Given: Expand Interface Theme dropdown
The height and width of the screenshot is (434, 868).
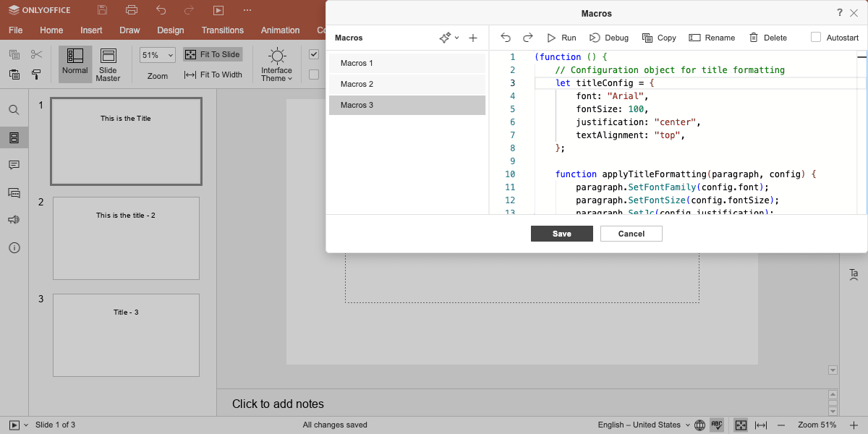Looking at the screenshot, I should [277, 64].
